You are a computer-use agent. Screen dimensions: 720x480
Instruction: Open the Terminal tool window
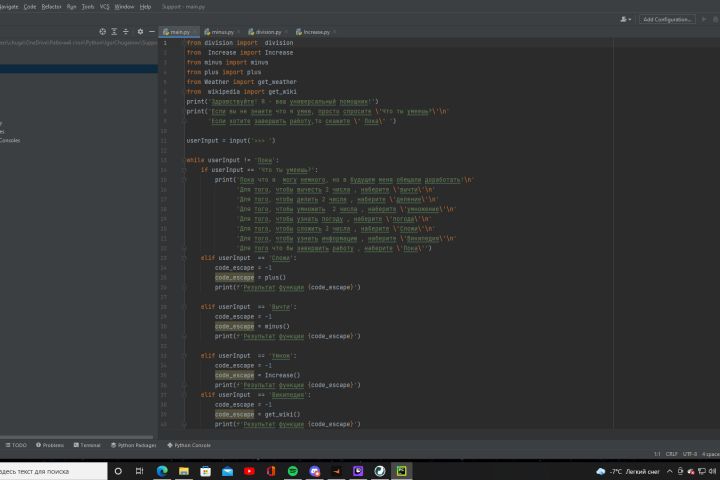coord(87,445)
